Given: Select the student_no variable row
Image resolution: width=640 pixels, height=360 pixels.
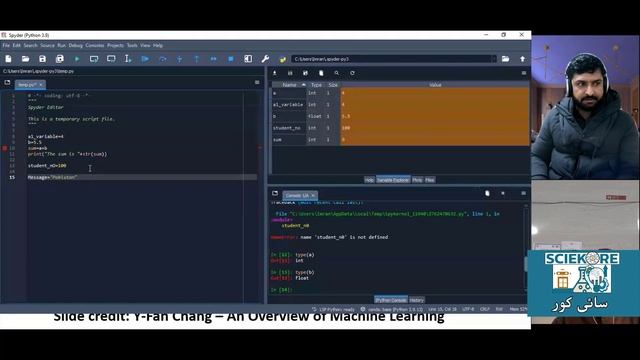Looking at the screenshot, I should pos(400,128).
